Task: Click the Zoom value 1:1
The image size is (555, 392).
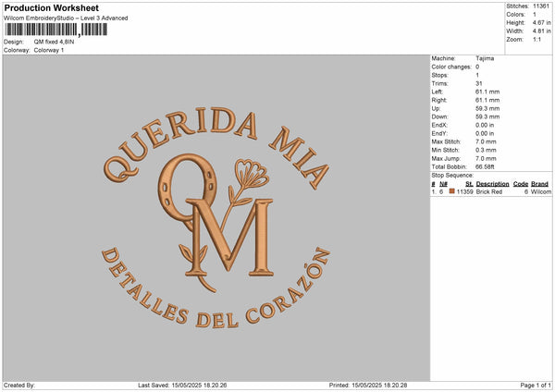Action: 536,39
